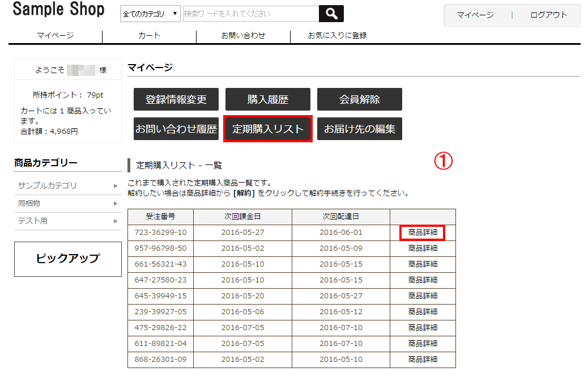Open 商品詳細 for order 475-29826-22

click(x=423, y=327)
